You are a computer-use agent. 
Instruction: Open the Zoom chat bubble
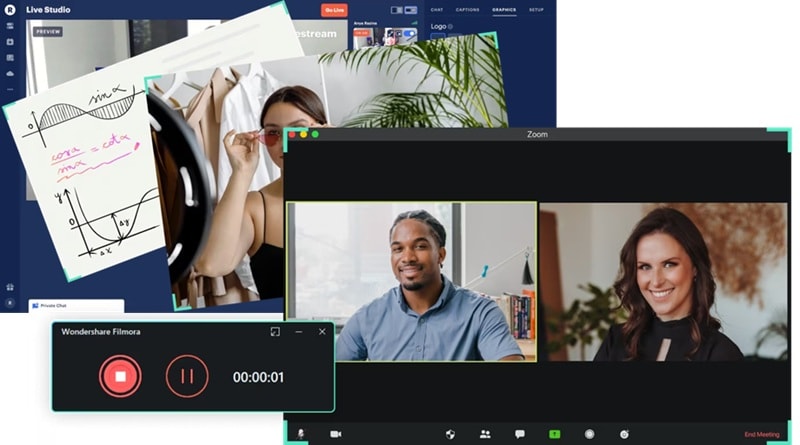(519, 434)
